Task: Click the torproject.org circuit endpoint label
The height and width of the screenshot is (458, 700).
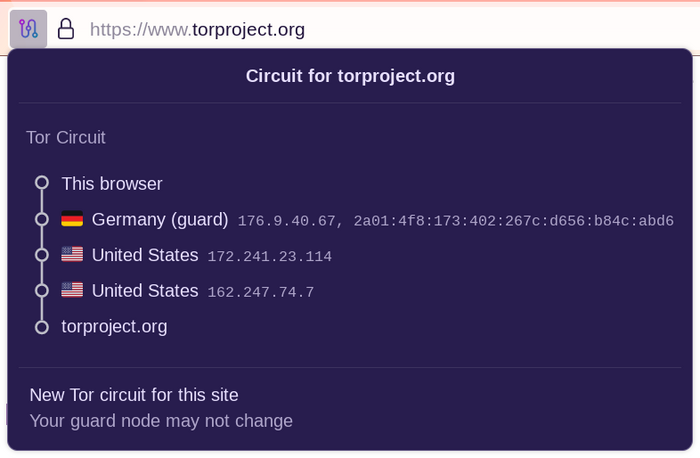Action: (x=114, y=327)
